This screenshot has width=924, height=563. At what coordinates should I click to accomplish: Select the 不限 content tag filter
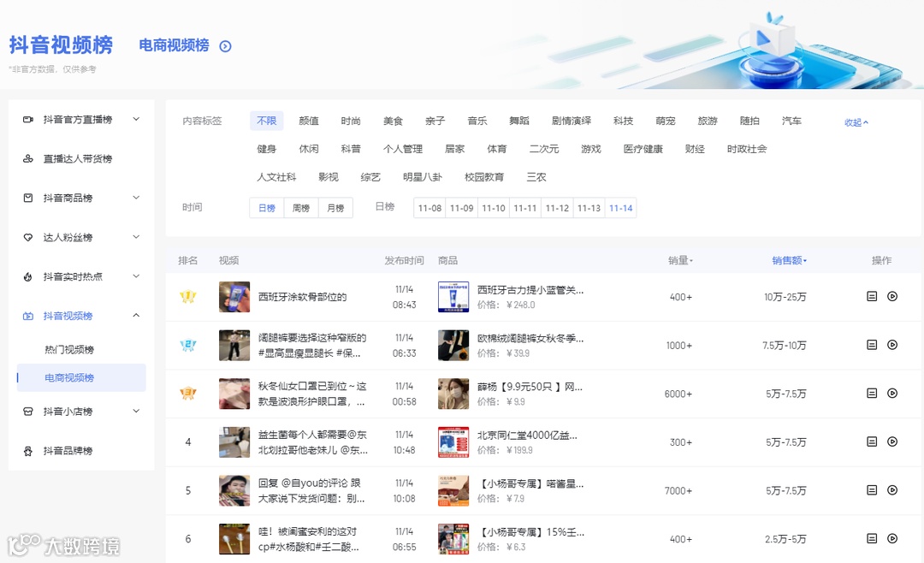(x=266, y=121)
